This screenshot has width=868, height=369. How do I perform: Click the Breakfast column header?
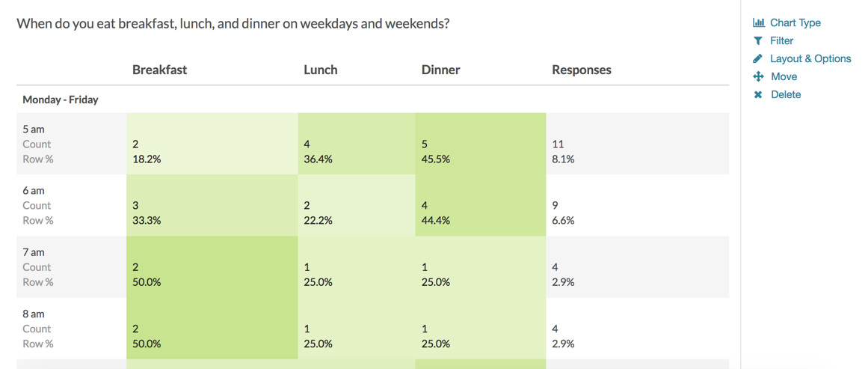pos(159,70)
